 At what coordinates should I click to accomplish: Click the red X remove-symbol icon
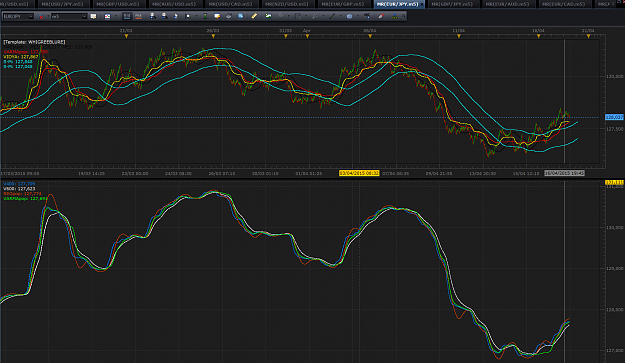click(x=41, y=17)
